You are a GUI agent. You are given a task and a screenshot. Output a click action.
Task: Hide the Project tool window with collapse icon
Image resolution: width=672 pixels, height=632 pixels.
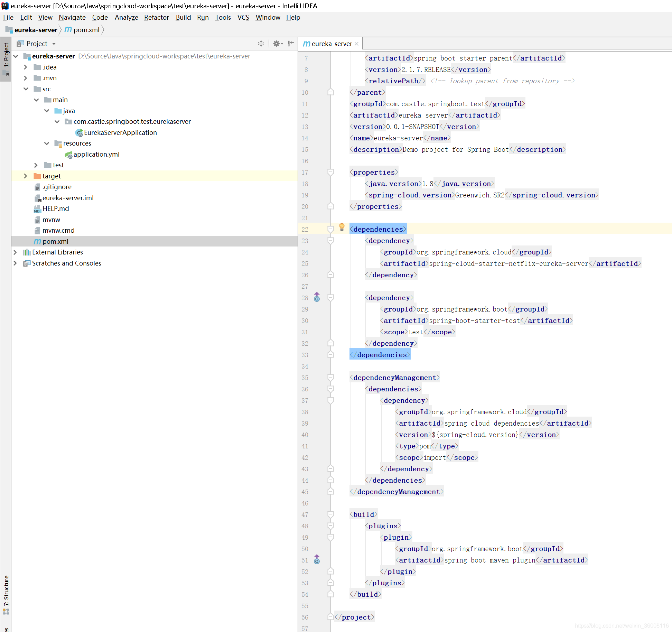291,44
